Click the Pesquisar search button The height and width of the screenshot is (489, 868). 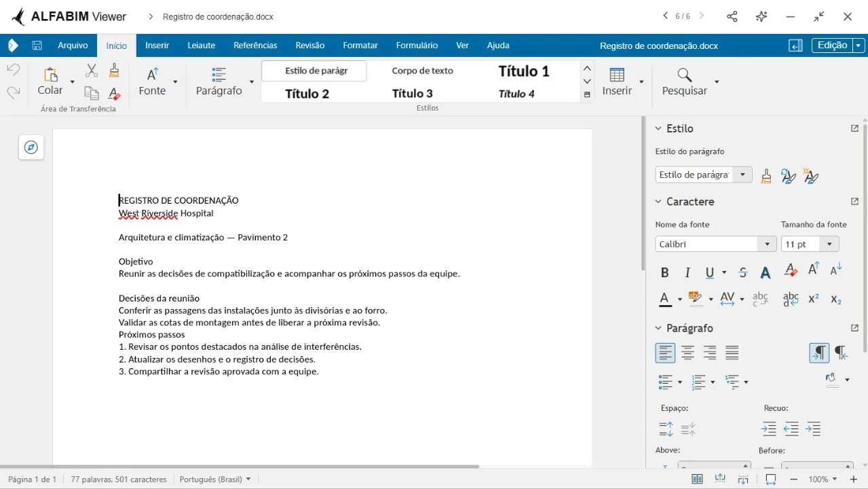[684, 82]
